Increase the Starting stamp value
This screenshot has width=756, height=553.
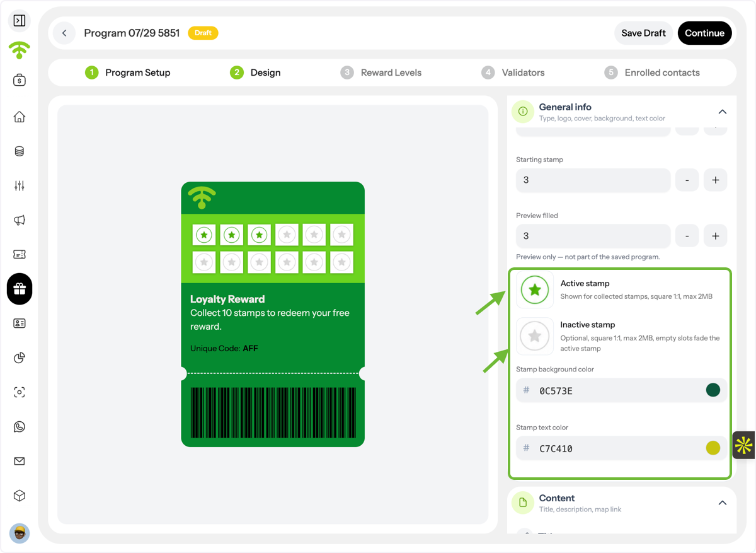pos(715,180)
